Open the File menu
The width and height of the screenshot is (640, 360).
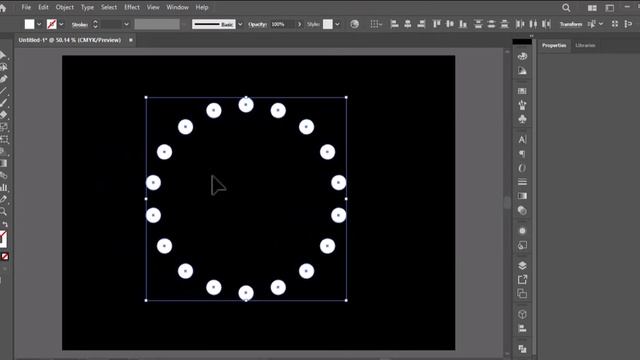[26, 7]
